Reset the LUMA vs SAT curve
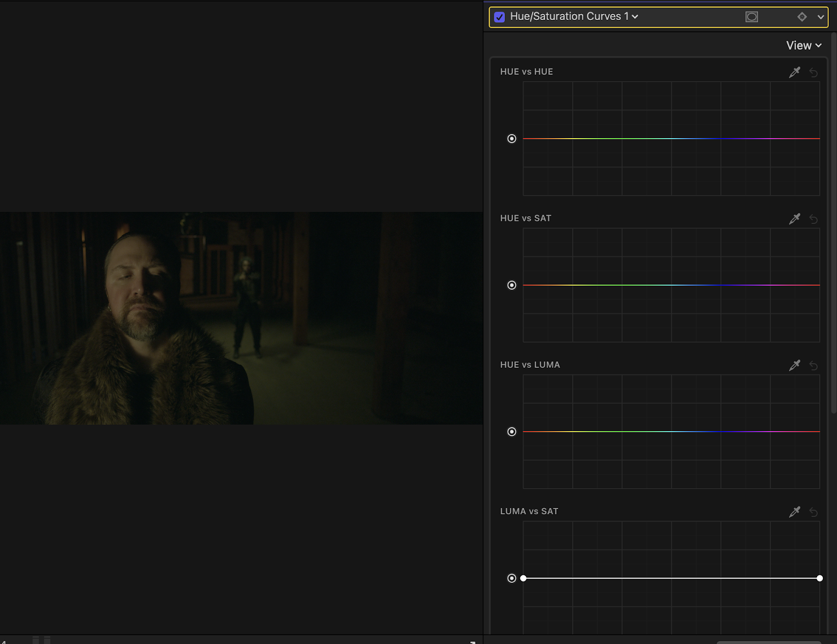Image resolution: width=837 pixels, height=644 pixels. click(x=813, y=512)
